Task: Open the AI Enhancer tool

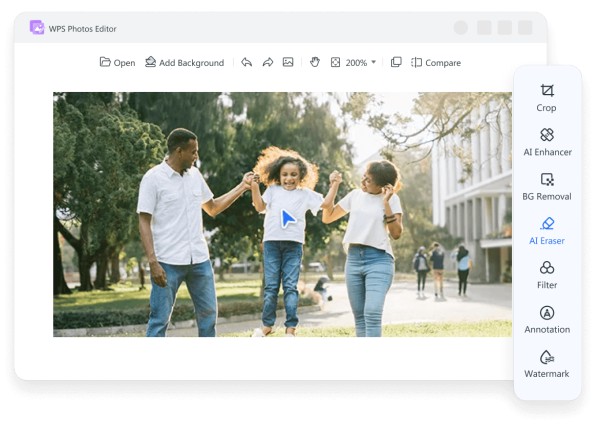Action: tap(547, 141)
